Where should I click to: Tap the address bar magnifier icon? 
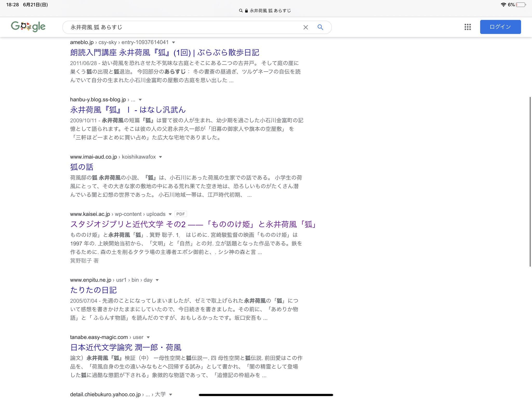click(241, 11)
